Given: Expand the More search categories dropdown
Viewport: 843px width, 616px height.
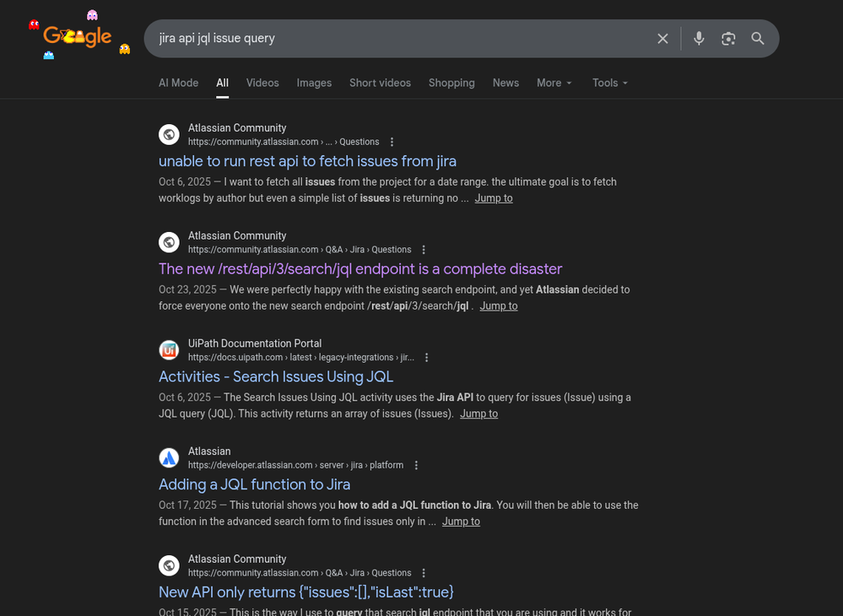Looking at the screenshot, I should tap(554, 83).
